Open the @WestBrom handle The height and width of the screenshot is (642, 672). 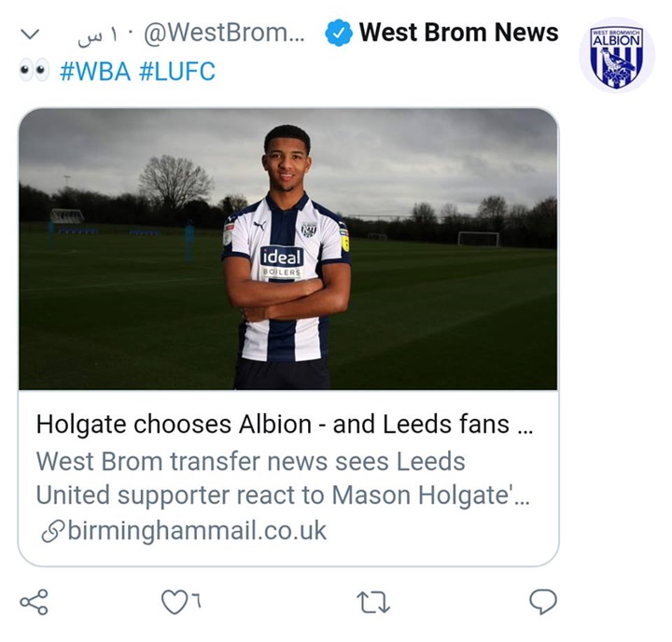point(223,35)
